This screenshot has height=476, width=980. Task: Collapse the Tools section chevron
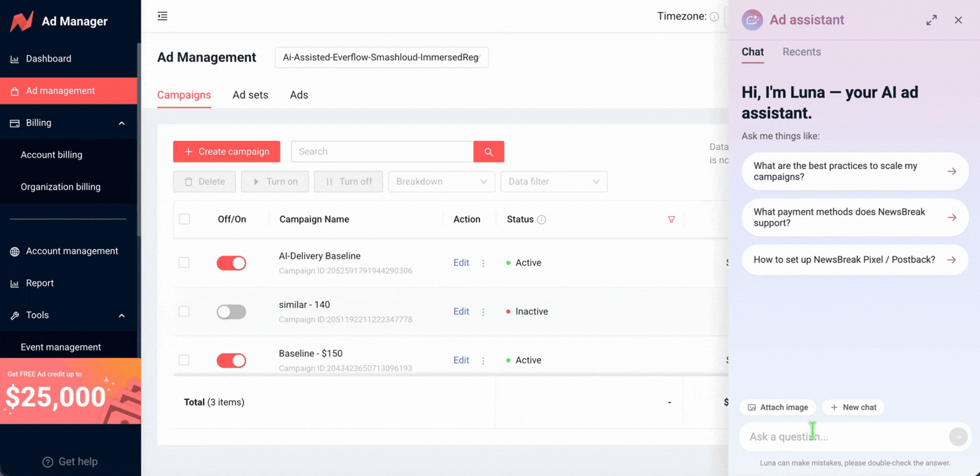[121, 316]
